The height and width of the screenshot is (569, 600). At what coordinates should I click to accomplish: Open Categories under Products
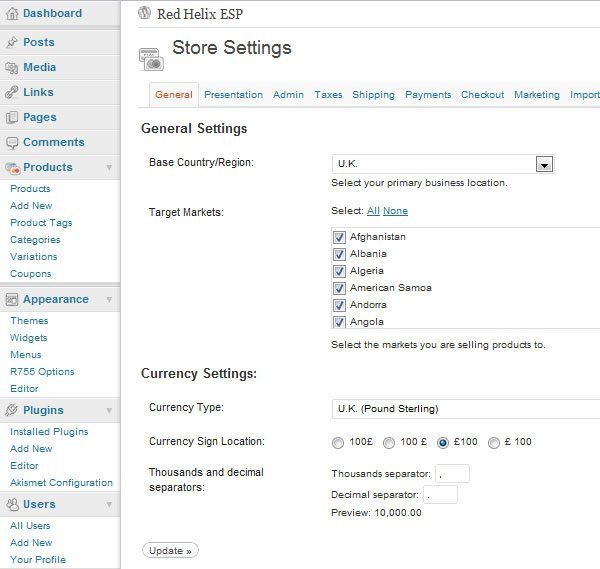click(35, 240)
